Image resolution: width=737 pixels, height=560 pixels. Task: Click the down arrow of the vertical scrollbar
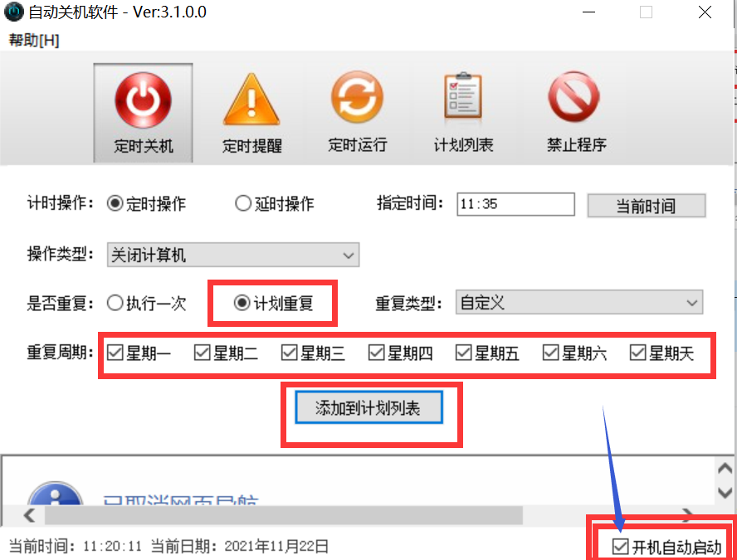pyautogui.click(x=725, y=492)
